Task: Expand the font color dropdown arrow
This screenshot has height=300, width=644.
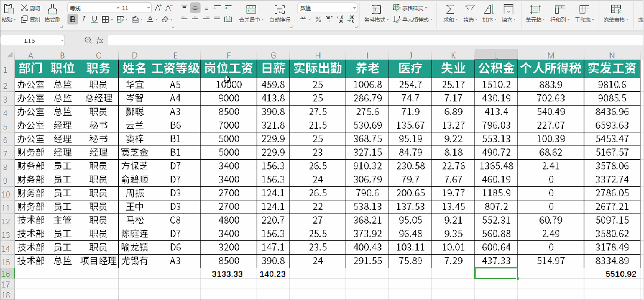Action: [x=157, y=19]
